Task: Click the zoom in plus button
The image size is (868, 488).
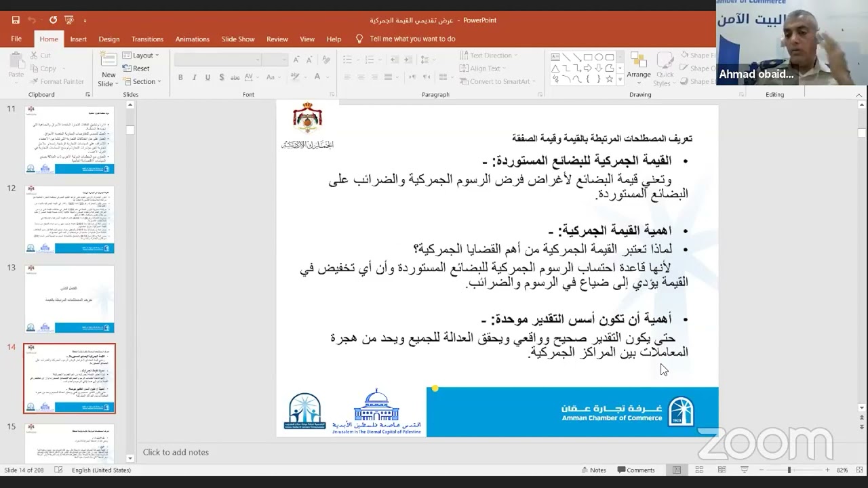Action: (x=827, y=470)
